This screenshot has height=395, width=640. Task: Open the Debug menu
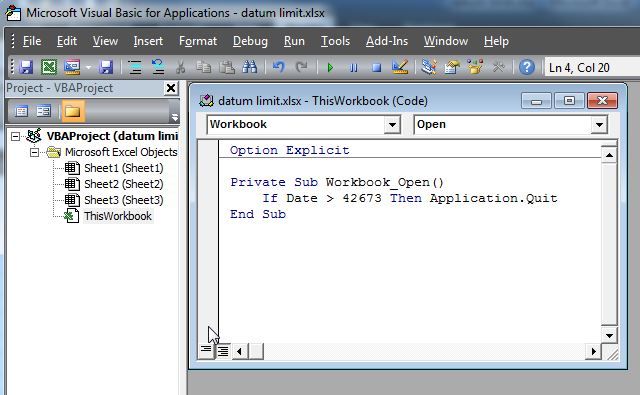click(x=250, y=41)
